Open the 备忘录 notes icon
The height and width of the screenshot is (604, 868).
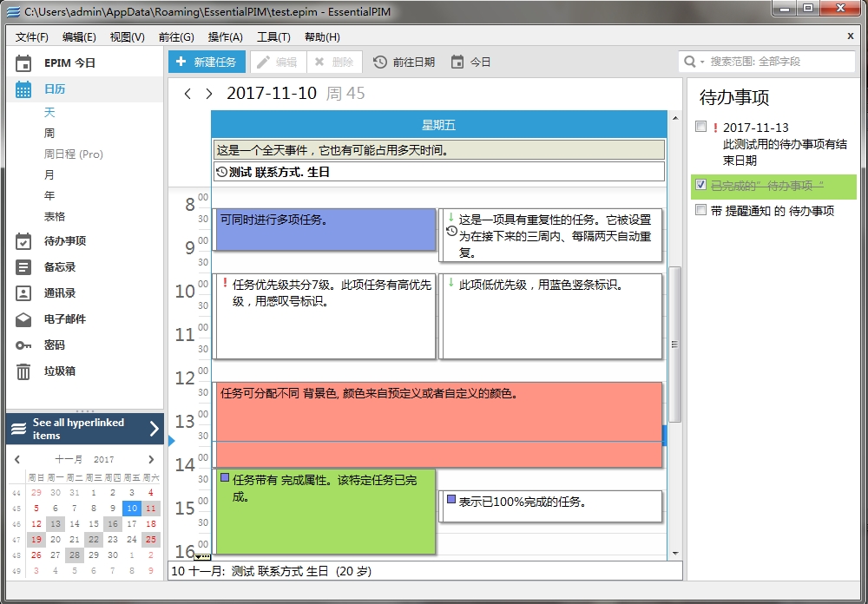point(23,267)
